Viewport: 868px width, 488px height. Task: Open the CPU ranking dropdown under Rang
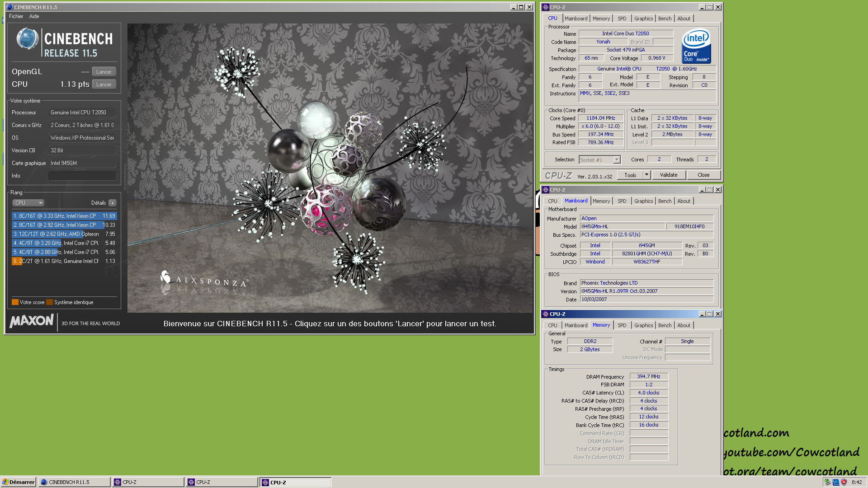(x=28, y=203)
